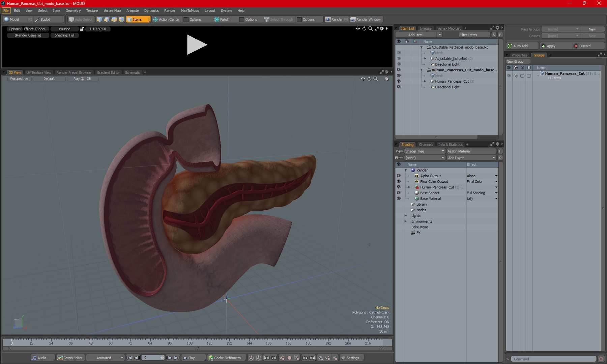Image resolution: width=607 pixels, height=364 pixels.
Task: Select Edges component mode icon
Action: pos(107,20)
